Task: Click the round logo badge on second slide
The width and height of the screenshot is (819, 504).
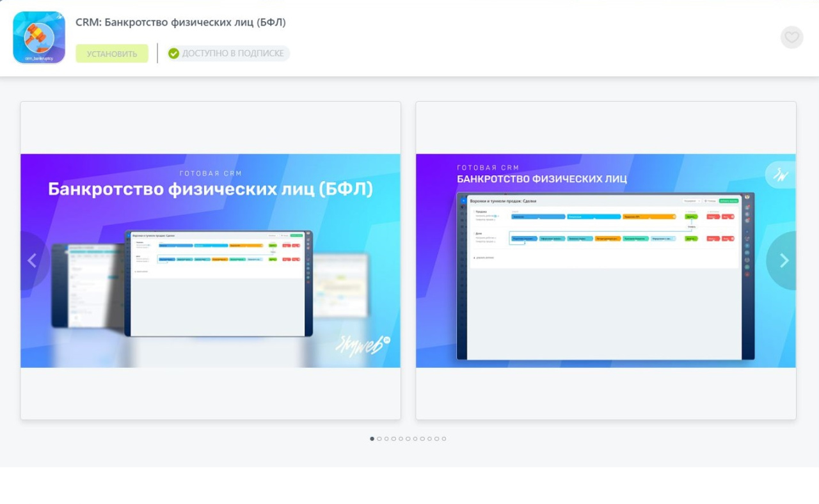Action: [x=780, y=175]
